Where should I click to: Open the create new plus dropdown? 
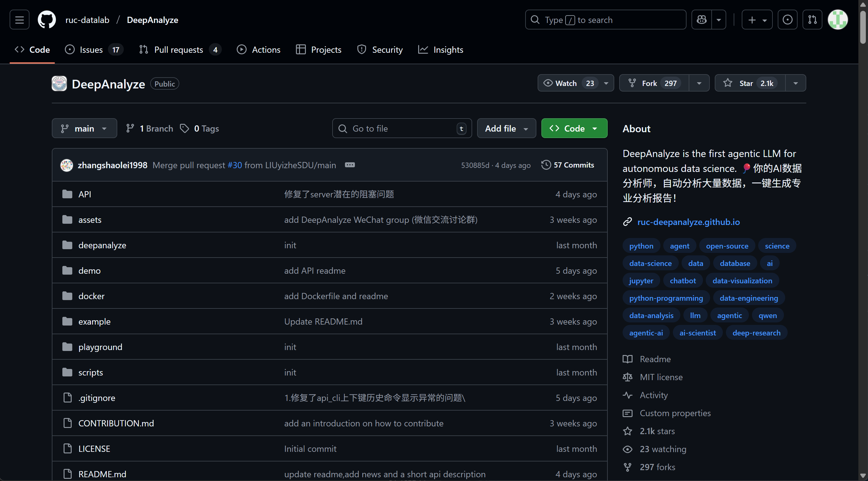coord(757,20)
